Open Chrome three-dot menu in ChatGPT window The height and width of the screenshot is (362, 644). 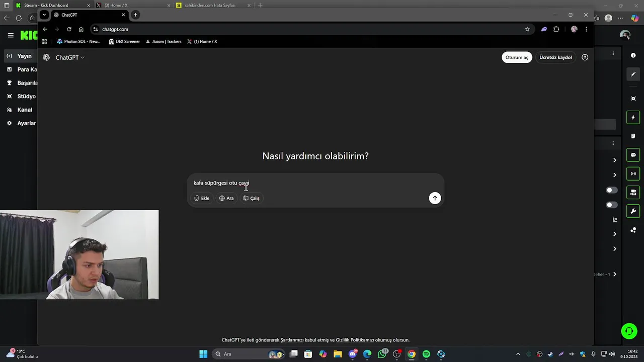point(586,29)
